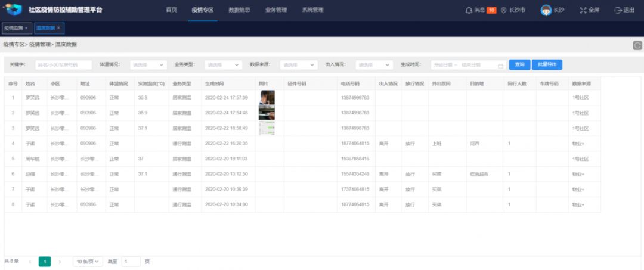Click the message count badge 10
644x270 pixels.
coord(491,10)
